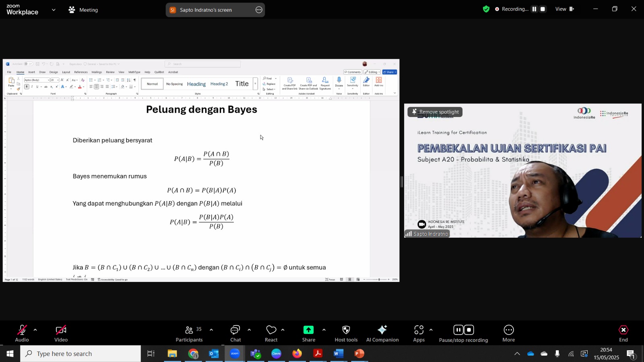Pause or stop the recording in toolbar
This screenshot has width=644, height=362.
click(x=463, y=334)
